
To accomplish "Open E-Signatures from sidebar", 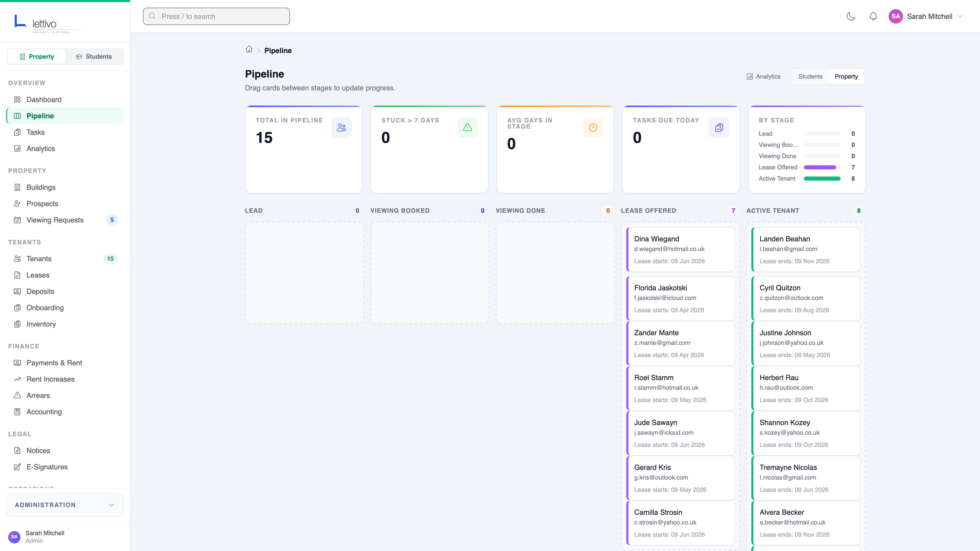I will (47, 467).
